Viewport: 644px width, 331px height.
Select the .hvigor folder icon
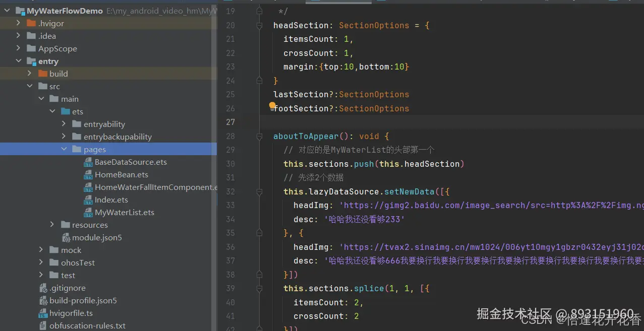click(31, 23)
